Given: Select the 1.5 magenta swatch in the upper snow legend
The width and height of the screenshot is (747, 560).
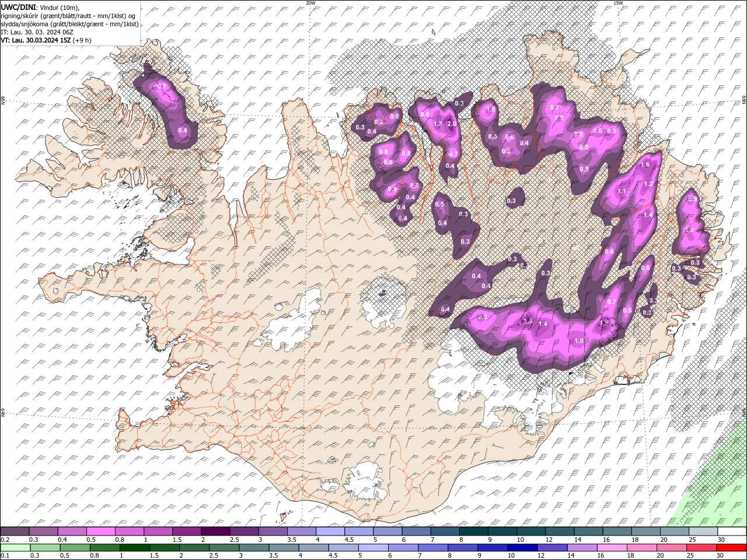Looking at the screenshot, I should 187,531.
